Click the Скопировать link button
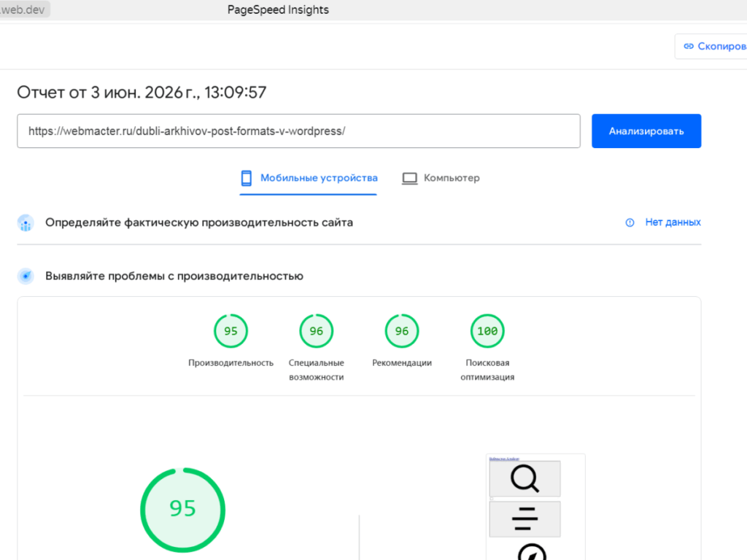 click(x=711, y=46)
